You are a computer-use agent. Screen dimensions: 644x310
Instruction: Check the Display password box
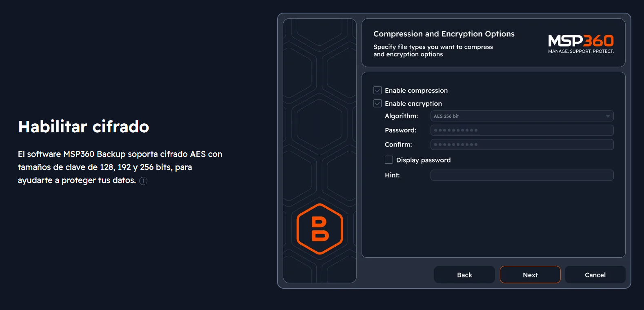(389, 160)
